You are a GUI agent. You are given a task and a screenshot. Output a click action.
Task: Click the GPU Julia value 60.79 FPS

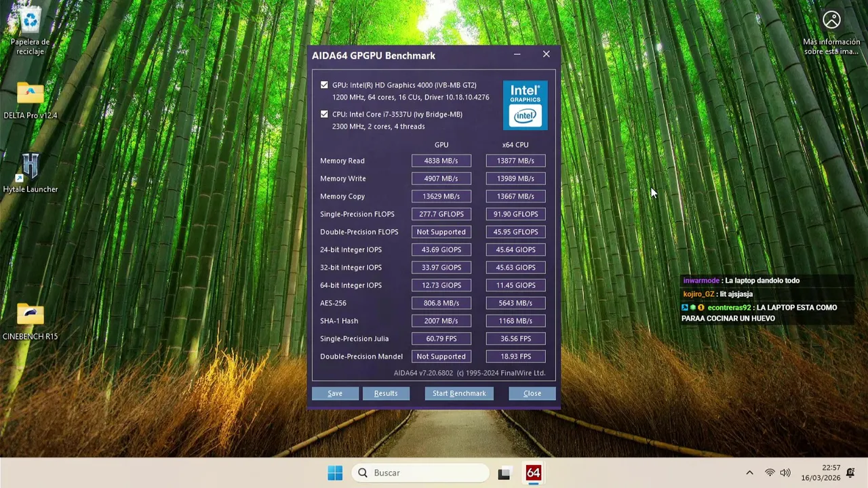click(x=441, y=338)
